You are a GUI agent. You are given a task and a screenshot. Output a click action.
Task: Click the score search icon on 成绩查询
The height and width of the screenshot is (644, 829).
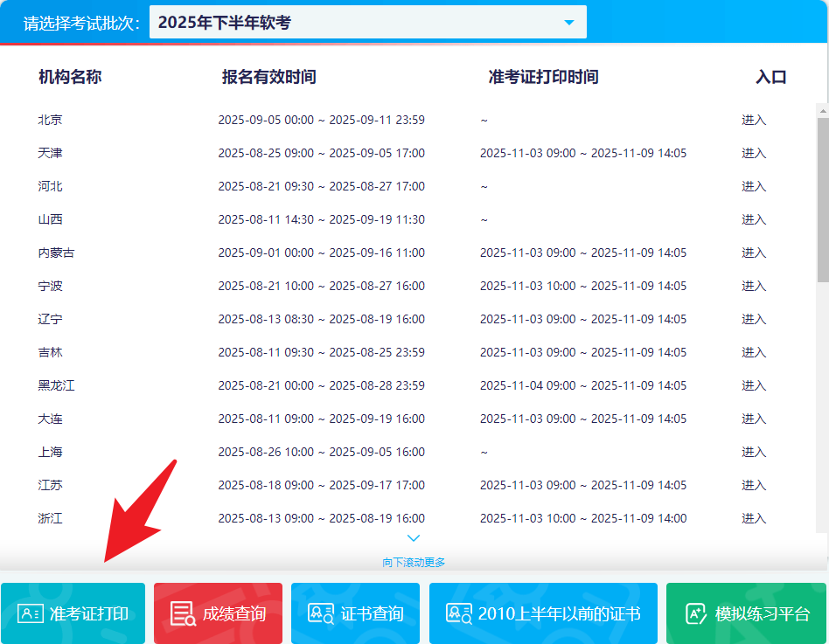tap(183, 613)
